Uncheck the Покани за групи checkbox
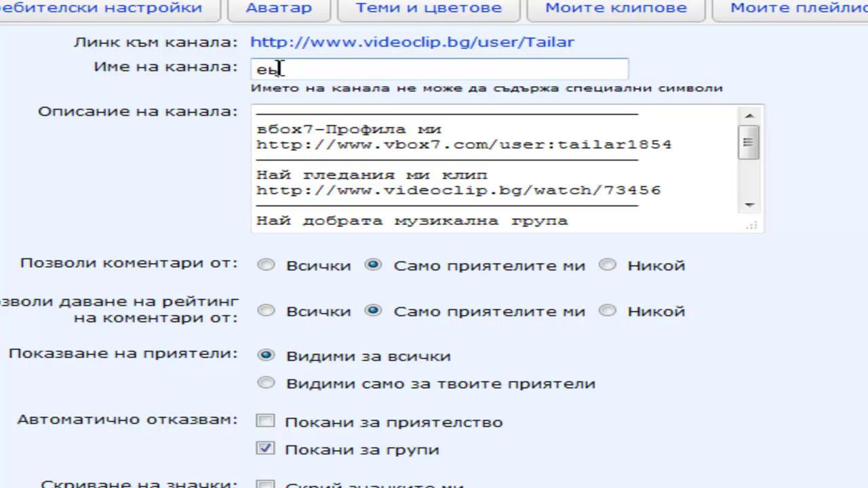868x488 pixels. tap(265, 449)
